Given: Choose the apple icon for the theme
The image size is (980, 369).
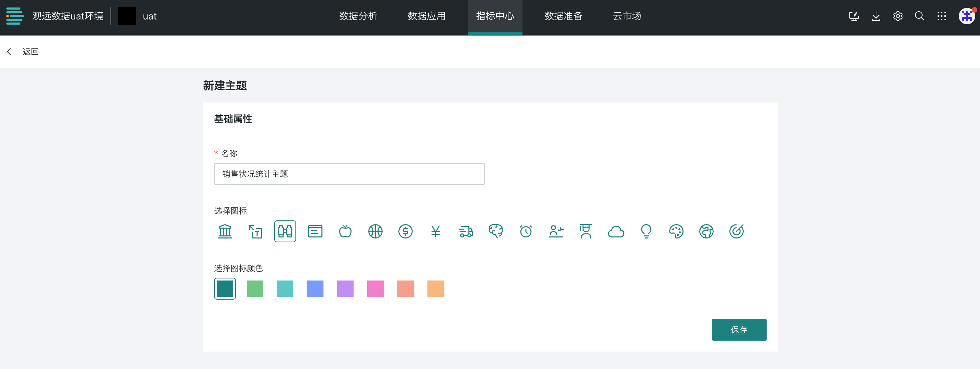Looking at the screenshot, I should tap(345, 231).
